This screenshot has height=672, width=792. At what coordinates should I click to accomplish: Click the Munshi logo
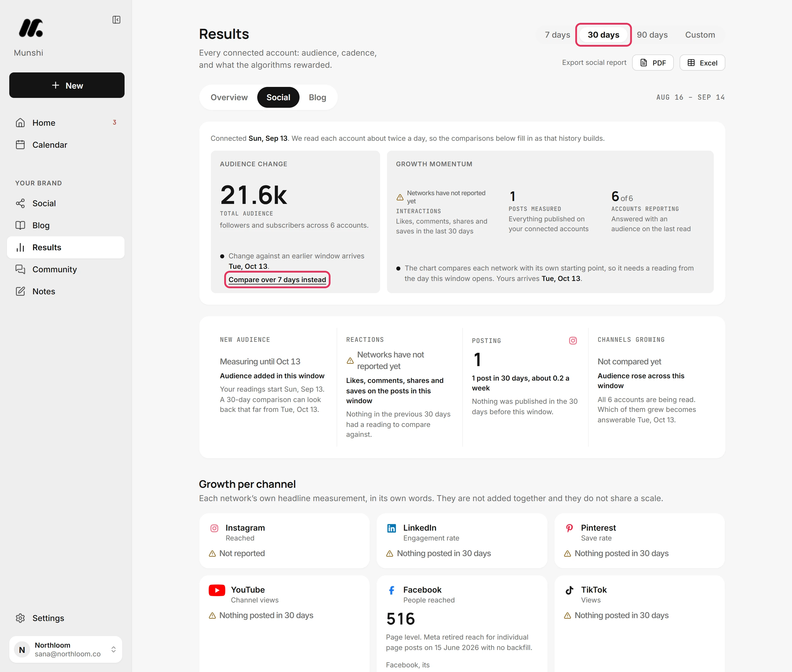coord(31,28)
